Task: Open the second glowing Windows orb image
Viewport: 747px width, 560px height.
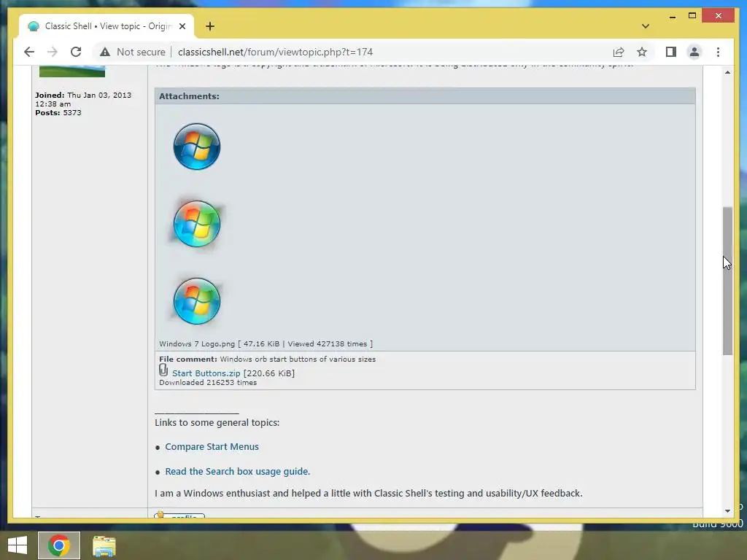Action: [x=197, y=224]
